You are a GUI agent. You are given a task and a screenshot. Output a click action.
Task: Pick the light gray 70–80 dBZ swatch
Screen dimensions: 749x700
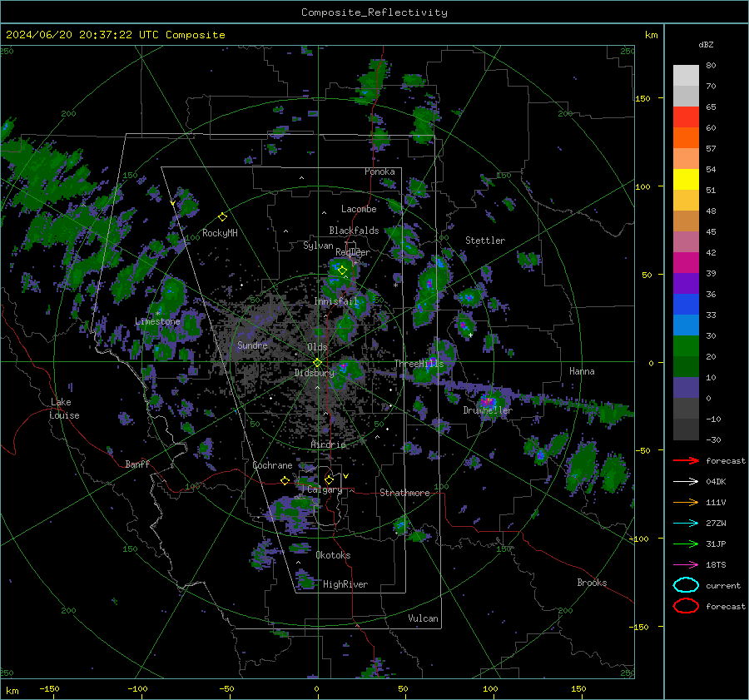pos(686,76)
